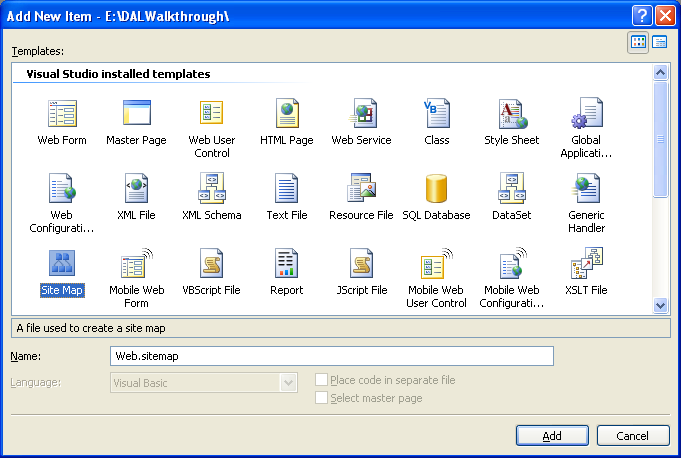Close the Add New Item dialog

pos(665,16)
